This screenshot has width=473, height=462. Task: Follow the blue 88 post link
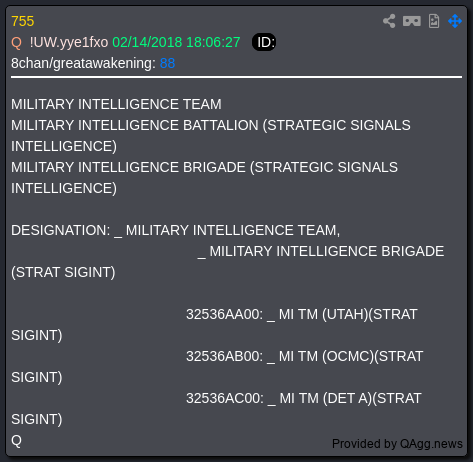click(167, 63)
